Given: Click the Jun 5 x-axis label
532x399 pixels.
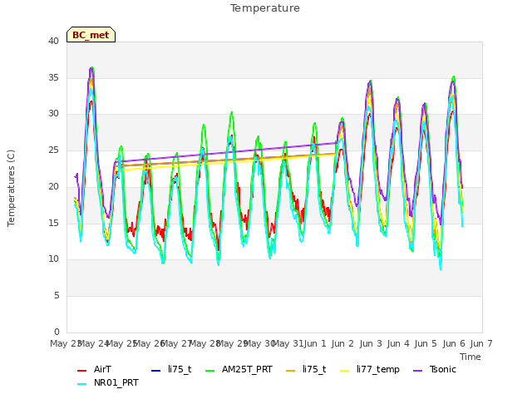Looking at the screenshot, I should click(426, 343).
